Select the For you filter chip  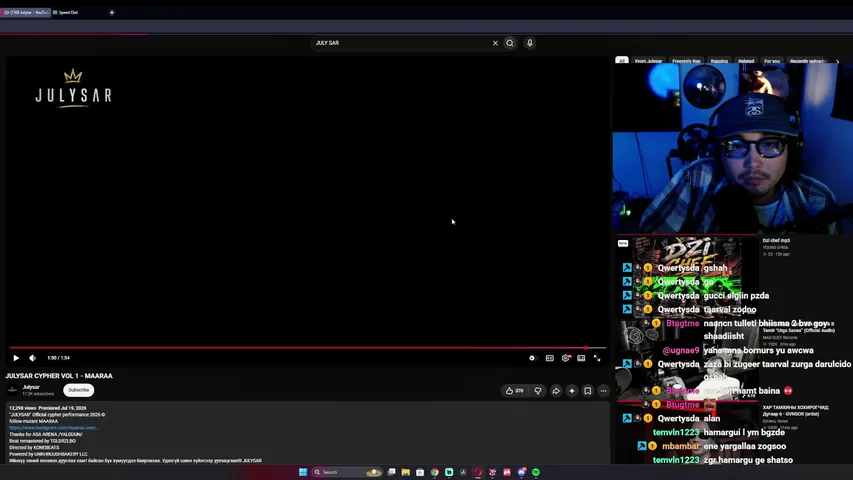click(x=771, y=60)
